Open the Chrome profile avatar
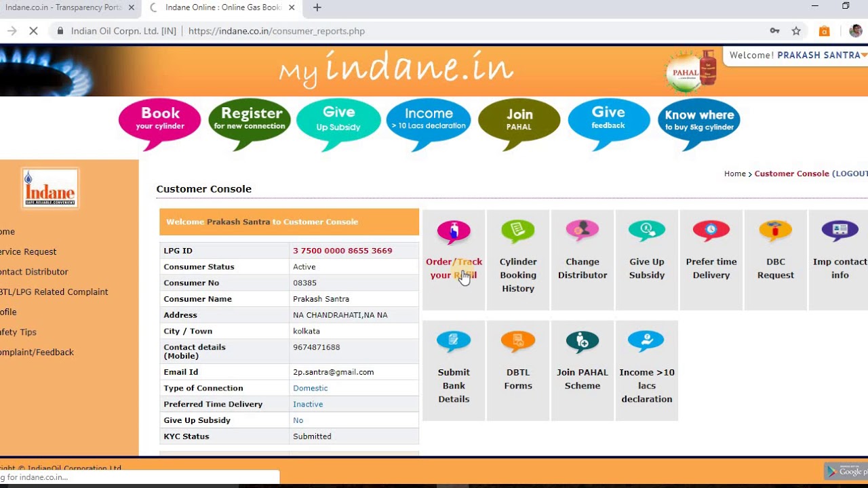 pyautogui.click(x=856, y=31)
